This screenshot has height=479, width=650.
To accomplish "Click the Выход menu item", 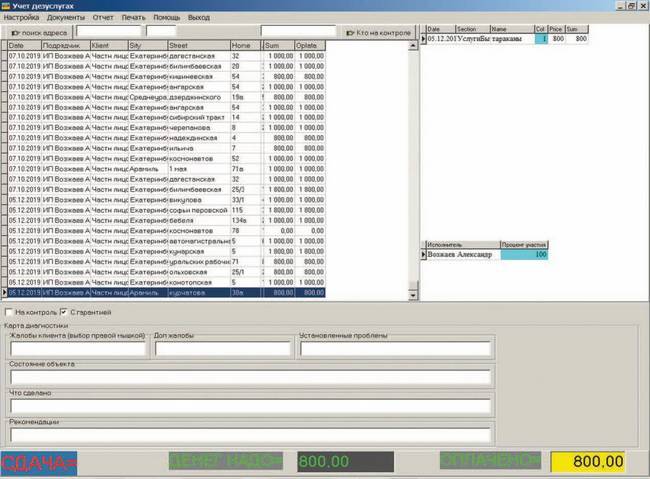I will [x=200, y=18].
